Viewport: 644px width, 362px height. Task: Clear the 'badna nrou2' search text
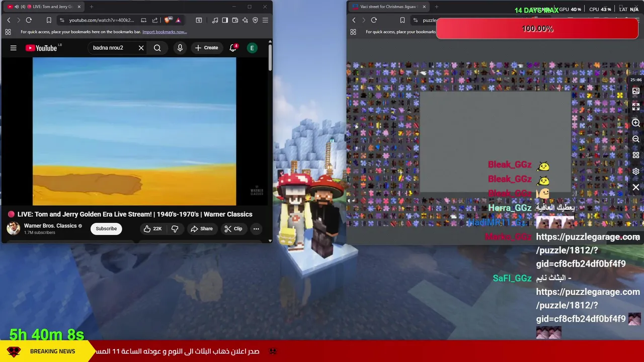click(141, 48)
